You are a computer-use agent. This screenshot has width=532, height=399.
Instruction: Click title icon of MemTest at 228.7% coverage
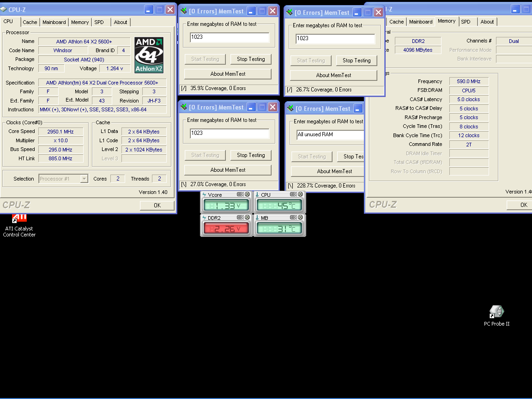click(x=290, y=109)
